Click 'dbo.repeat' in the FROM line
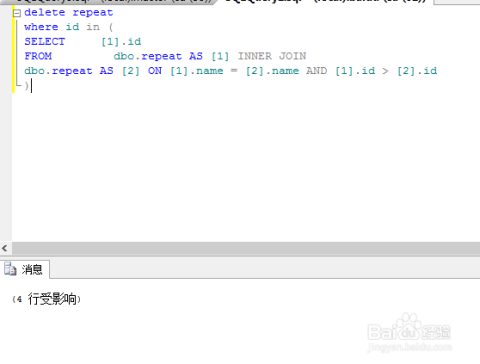Viewport: 480px width, 364px height. (x=148, y=56)
